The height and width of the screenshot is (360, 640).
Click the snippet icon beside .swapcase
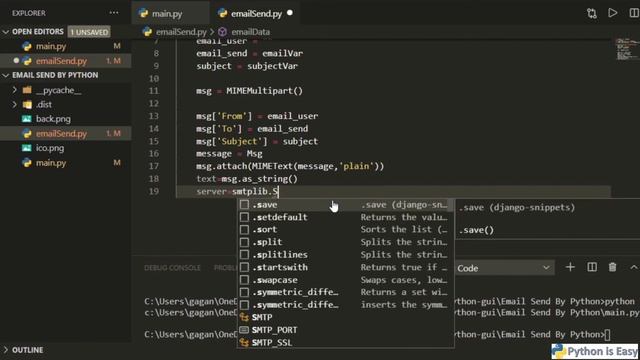tap(244, 280)
